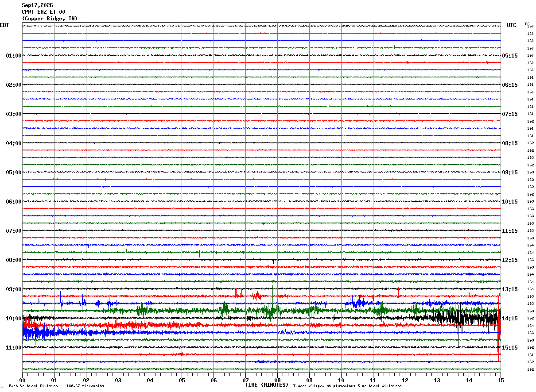The width and height of the screenshot is (536, 392).
Task: Click the 01:00 EDT time label
Action: pyautogui.click(x=13, y=56)
